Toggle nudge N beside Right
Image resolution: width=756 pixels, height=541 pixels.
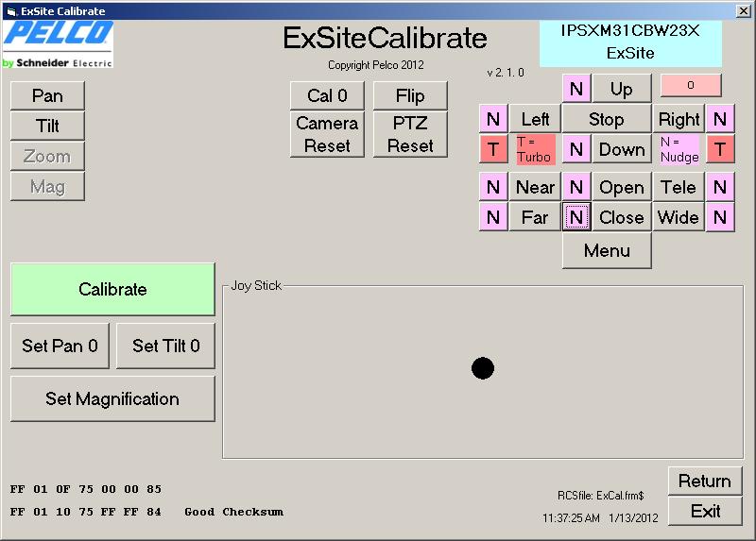coord(720,119)
